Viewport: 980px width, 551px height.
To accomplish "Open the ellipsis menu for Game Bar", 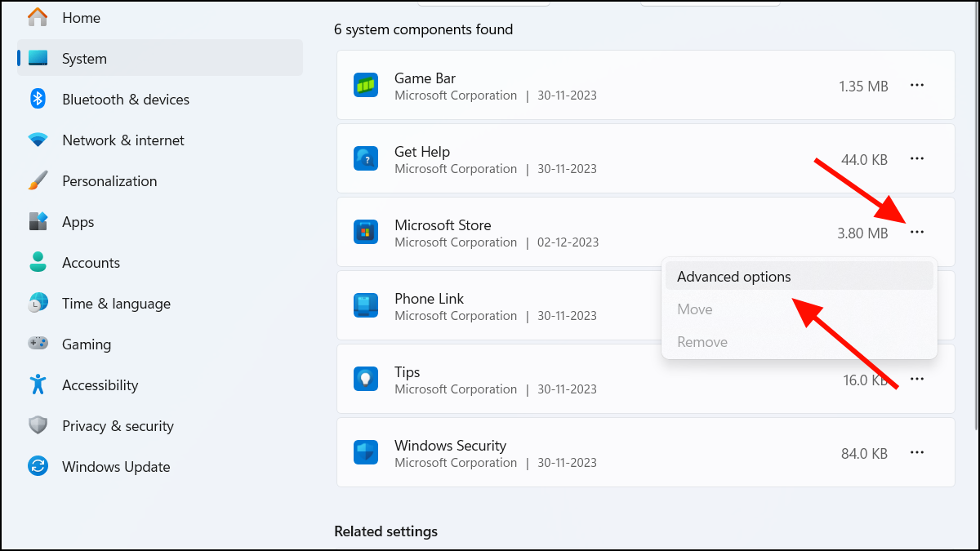I will 916,85.
